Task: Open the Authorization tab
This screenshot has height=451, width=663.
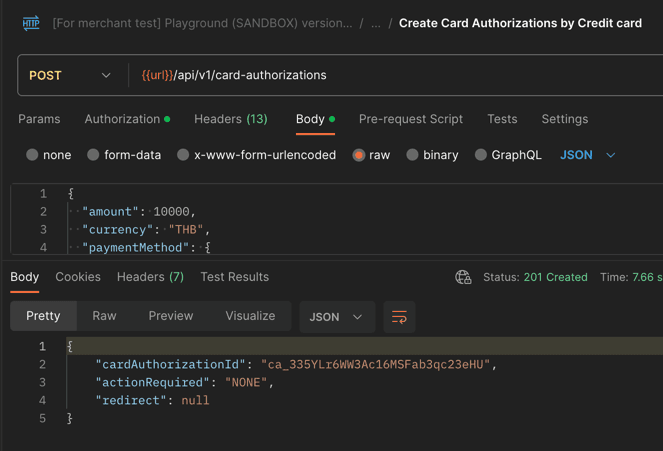Action: pyautogui.click(x=122, y=119)
